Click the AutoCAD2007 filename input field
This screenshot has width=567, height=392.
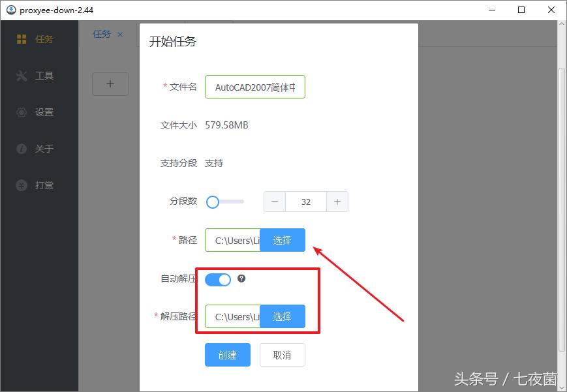pos(254,86)
